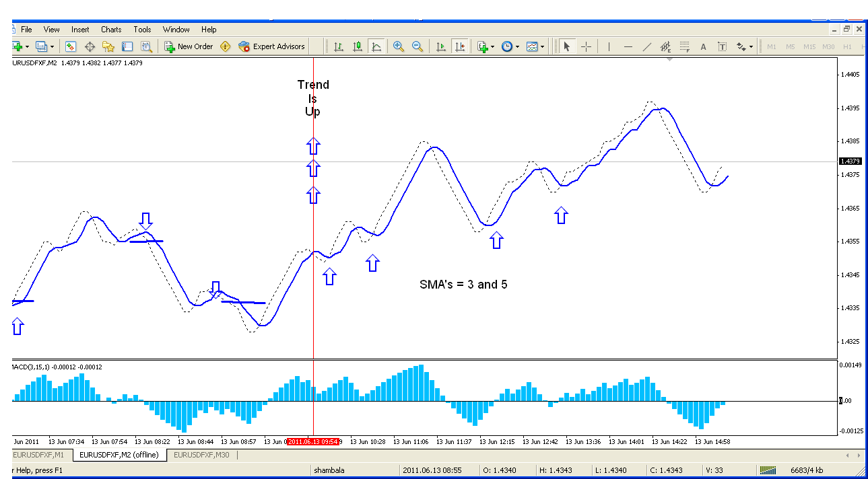Viewport: 868px width, 479px height.
Task: Open the MetaEditor yellow diamond icon
Action: pos(226,46)
